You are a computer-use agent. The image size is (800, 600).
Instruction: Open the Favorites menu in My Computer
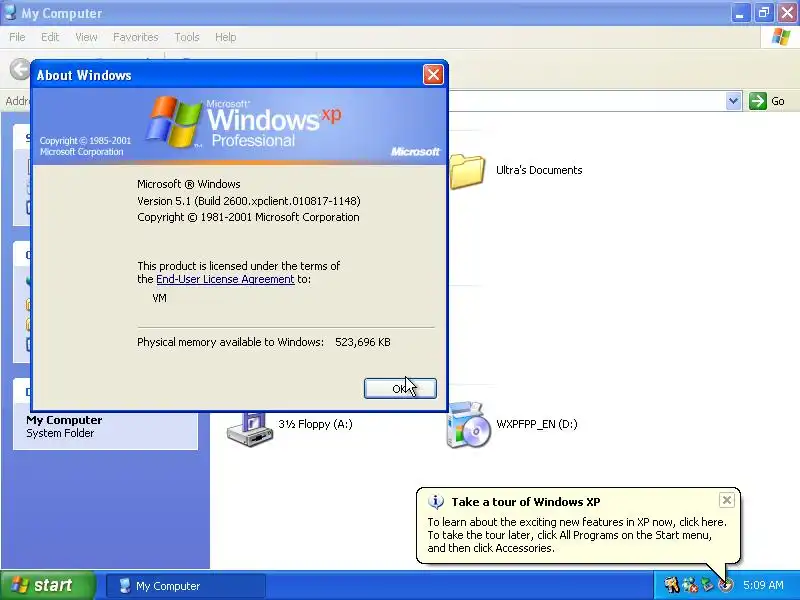136,37
